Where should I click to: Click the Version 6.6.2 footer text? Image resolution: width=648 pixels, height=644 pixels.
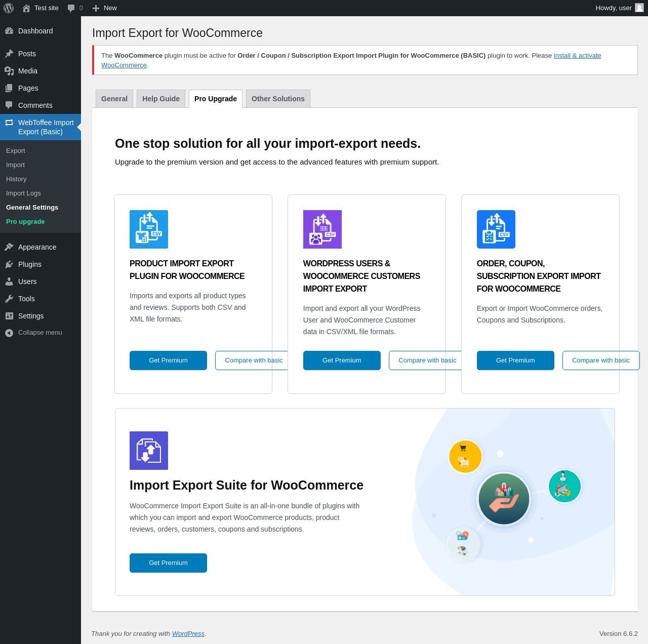619,634
